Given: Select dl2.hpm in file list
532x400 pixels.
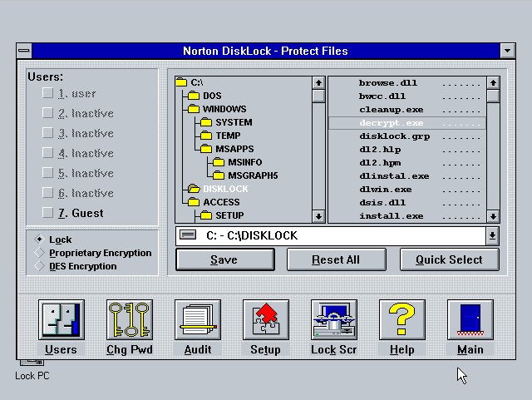Looking at the screenshot, I should pyautogui.click(x=407, y=163).
